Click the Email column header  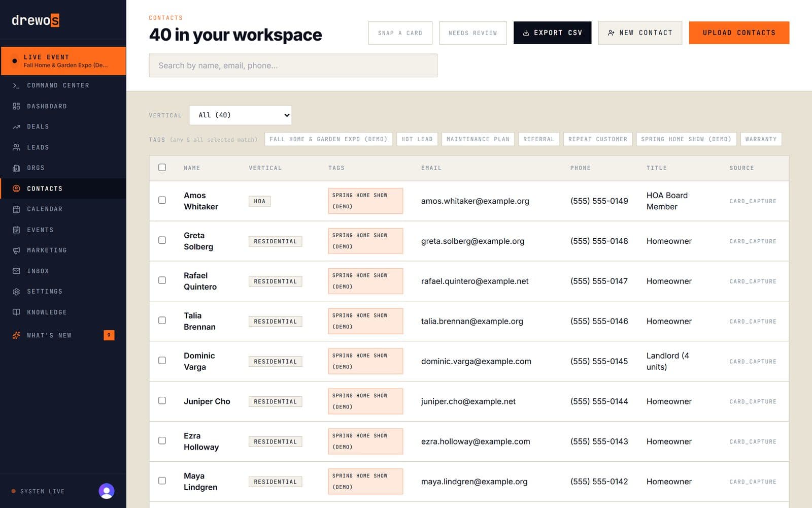[x=431, y=168]
